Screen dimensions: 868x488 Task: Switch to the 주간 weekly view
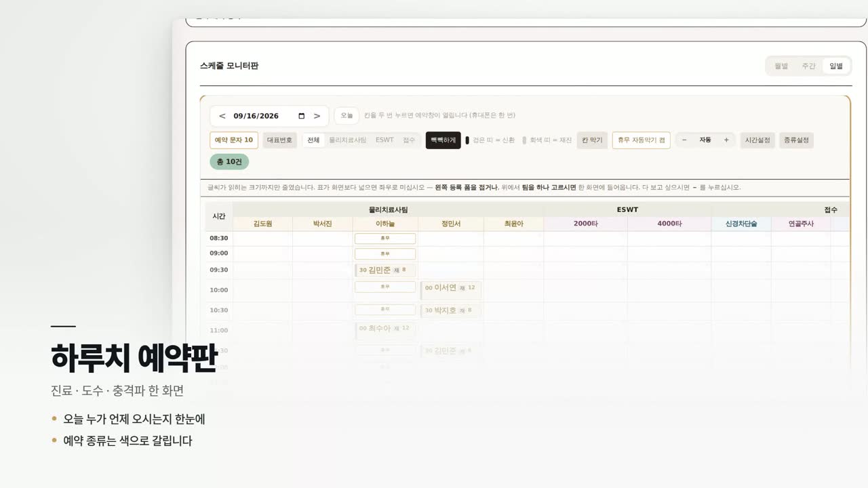click(808, 66)
